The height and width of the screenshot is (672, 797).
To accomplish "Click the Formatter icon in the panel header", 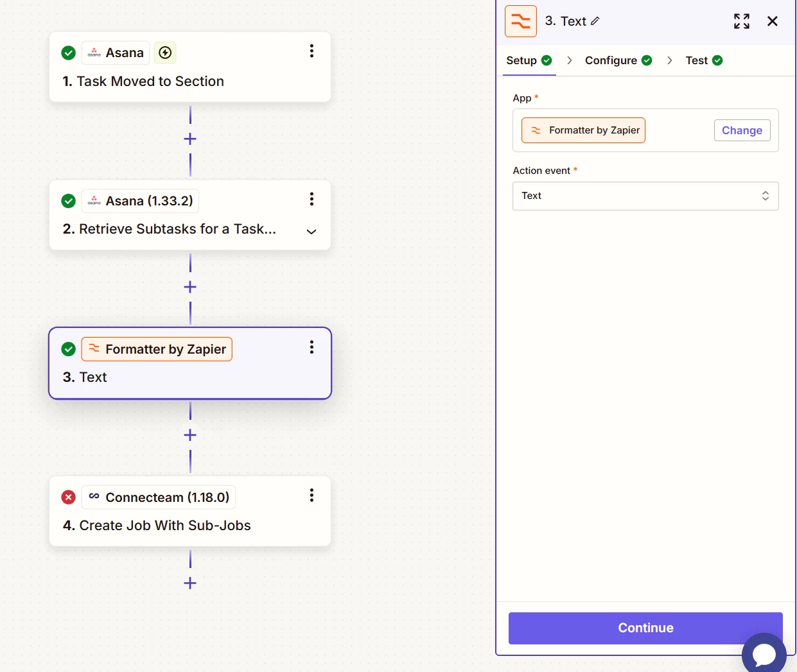I will [x=521, y=21].
